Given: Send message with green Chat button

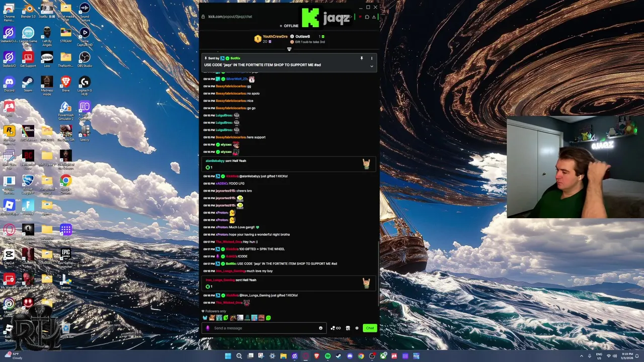Looking at the screenshot, I should pos(370,328).
